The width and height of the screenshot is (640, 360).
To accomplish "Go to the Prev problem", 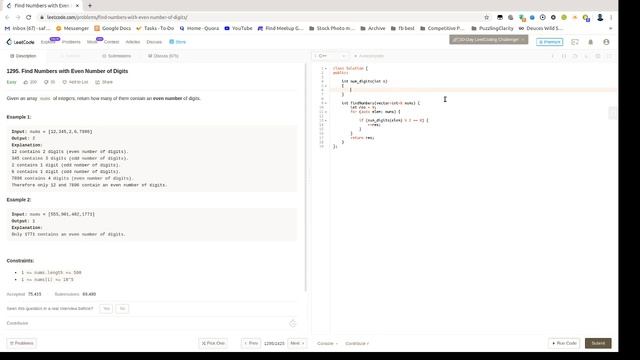I will coord(251,343).
